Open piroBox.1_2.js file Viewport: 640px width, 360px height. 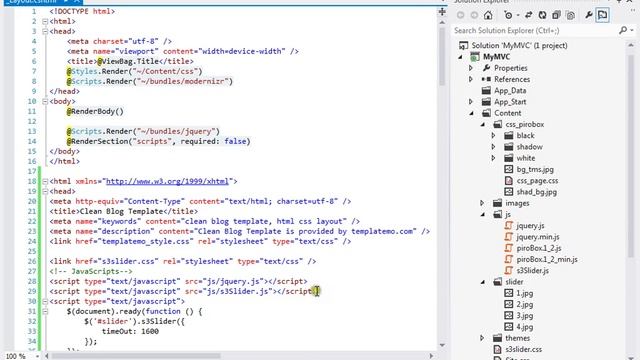point(539,248)
